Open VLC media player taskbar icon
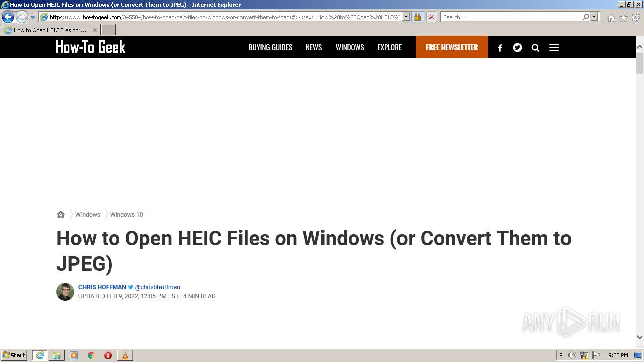 click(x=125, y=355)
